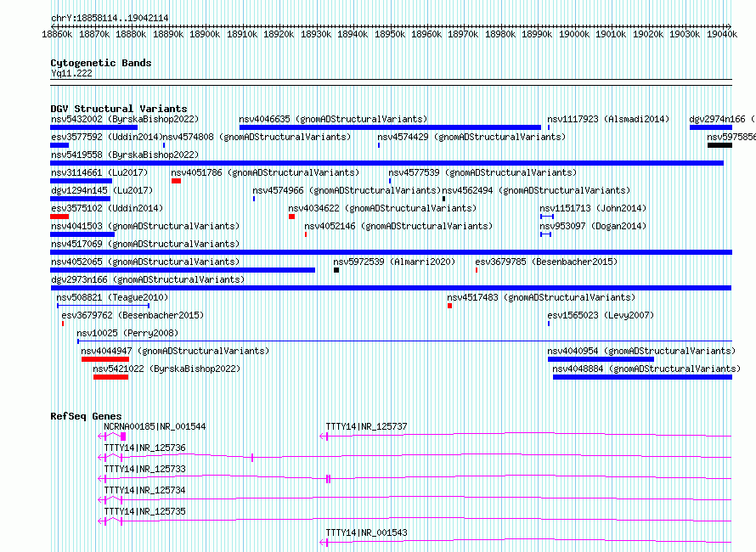Click the 18900k ruler position label
Viewport: 756px width, 552px height.
click(x=205, y=34)
